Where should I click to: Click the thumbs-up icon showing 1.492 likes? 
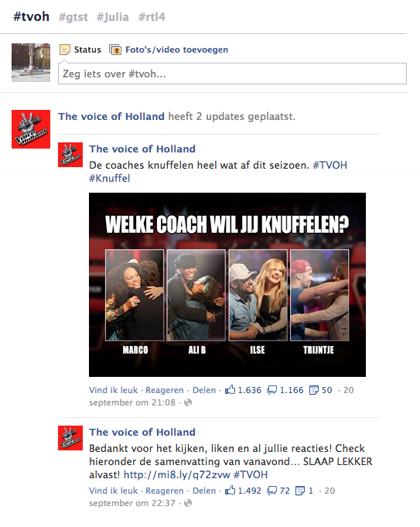pos(230,491)
